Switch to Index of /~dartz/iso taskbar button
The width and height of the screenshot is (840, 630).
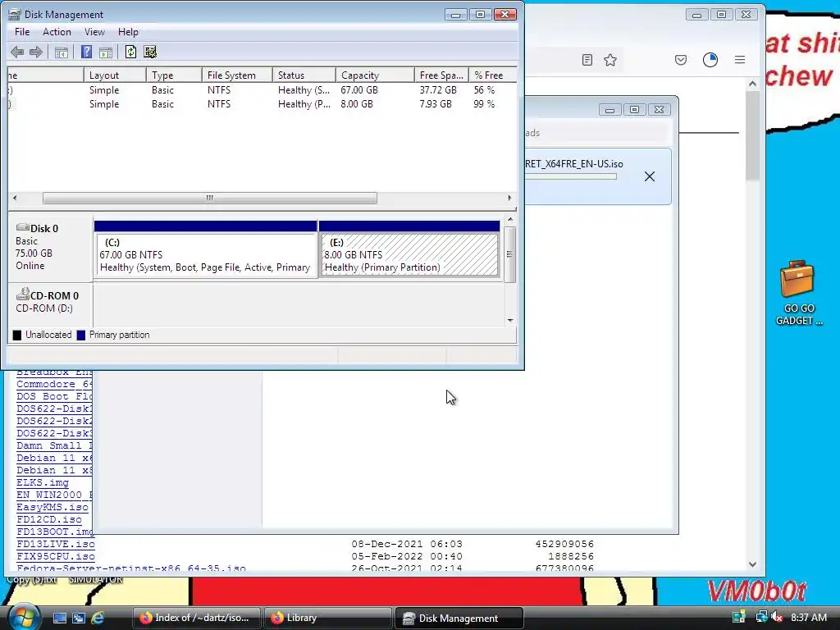point(197,618)
